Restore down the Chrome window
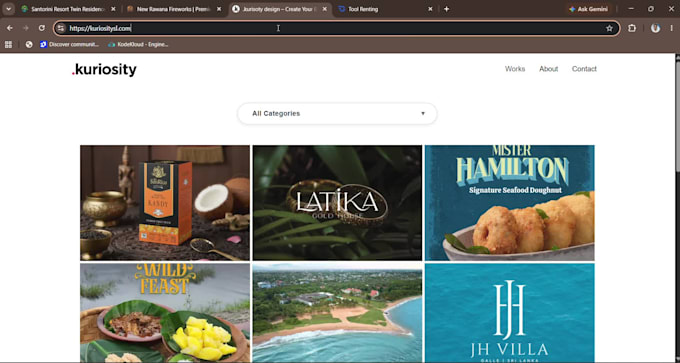 (x=651, y=9)
